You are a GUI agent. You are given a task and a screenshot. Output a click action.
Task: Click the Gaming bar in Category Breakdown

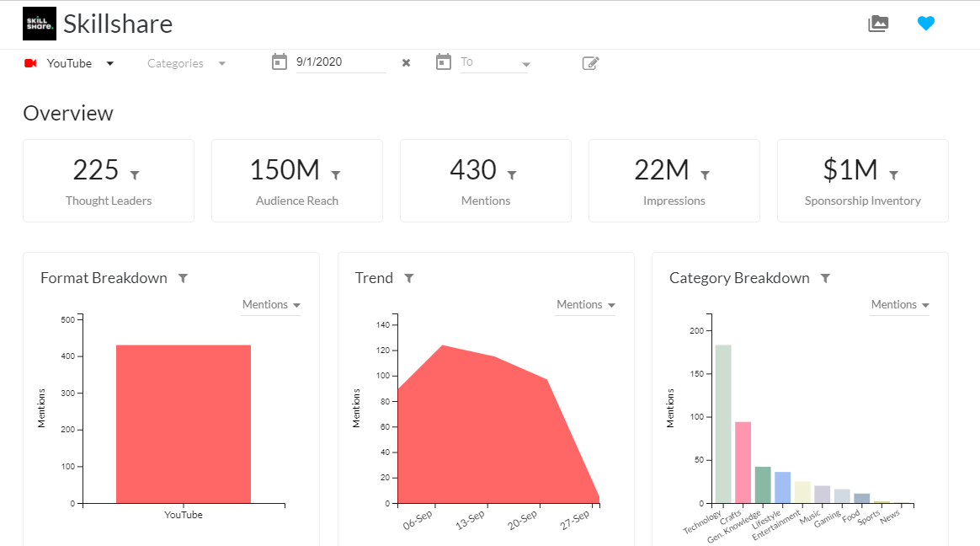(x=843, y=496)
